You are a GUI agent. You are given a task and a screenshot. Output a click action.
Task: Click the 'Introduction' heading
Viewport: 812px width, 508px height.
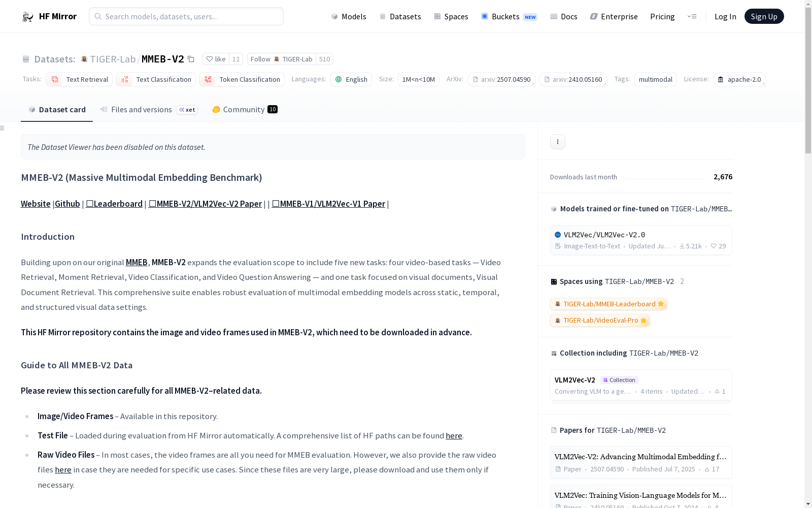(x=48, y=237)
